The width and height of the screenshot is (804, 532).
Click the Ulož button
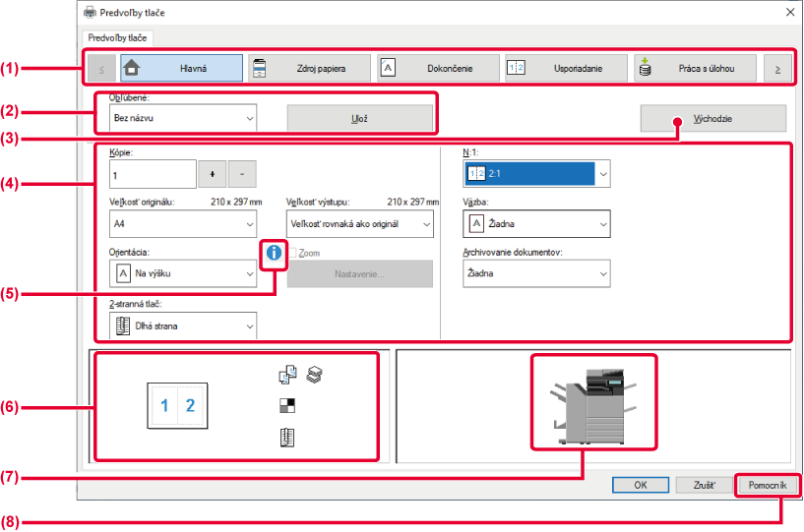coord(359,118)
